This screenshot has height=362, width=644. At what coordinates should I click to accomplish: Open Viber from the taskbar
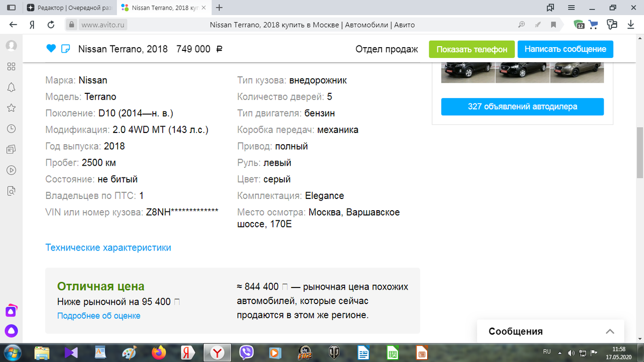click(x=246, y=352)
